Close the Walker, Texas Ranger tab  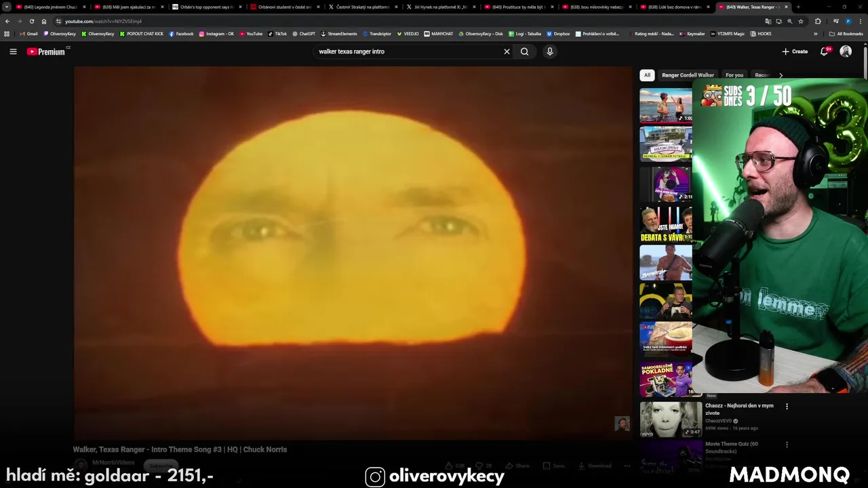pyautogui.click(x=786, y=7)
